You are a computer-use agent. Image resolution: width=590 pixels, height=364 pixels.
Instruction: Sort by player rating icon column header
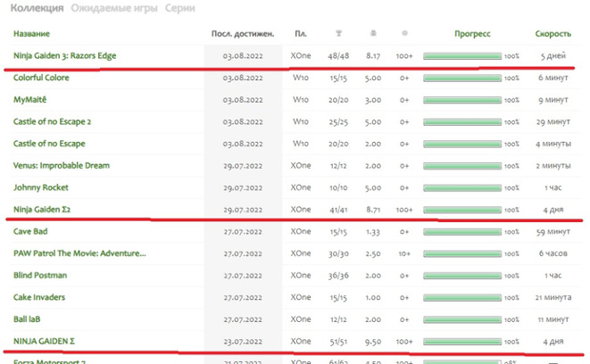coord(373,34)
